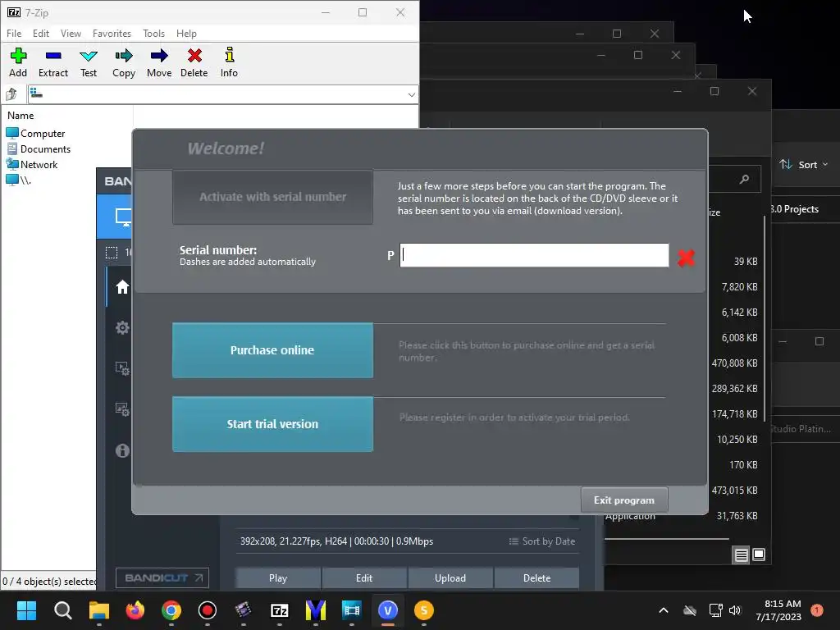Select Documents in 7-Zip list
The height and width of the screenshot is (630, 840).
point(38,149)
